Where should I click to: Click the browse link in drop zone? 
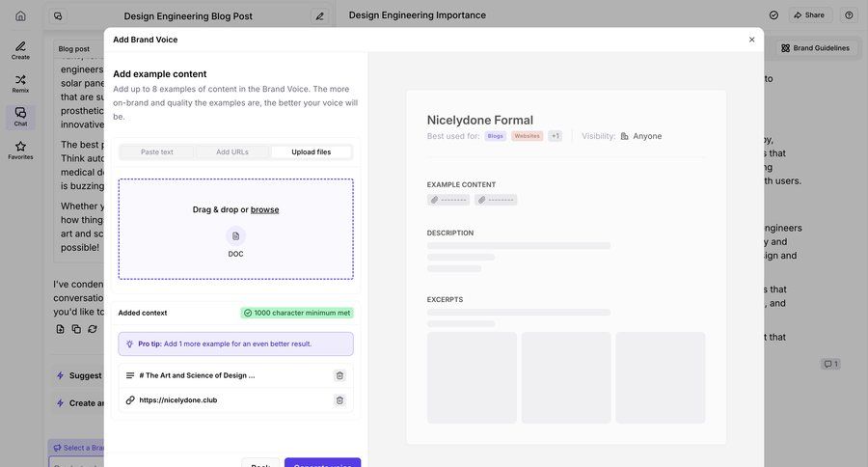click(x=264, y=209)
